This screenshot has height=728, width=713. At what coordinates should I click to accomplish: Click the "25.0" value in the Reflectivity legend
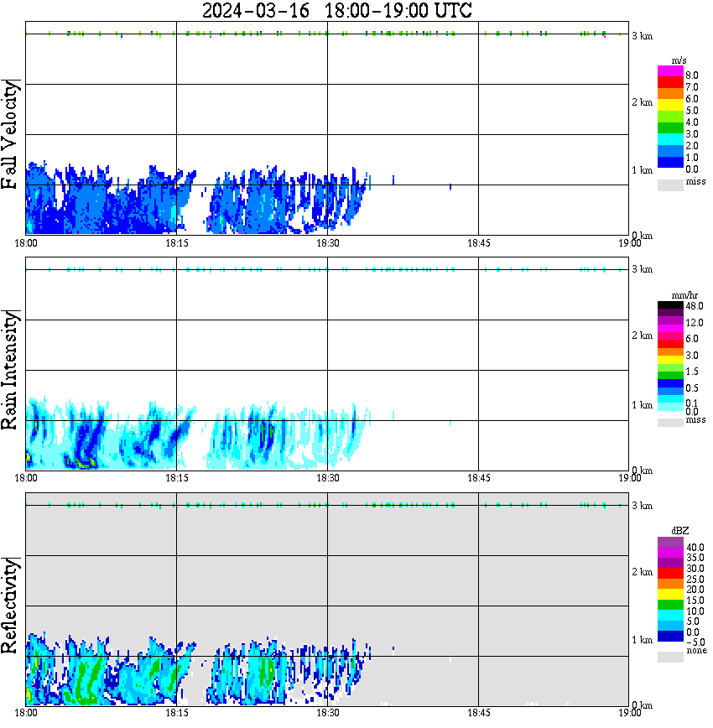(695, 580)
